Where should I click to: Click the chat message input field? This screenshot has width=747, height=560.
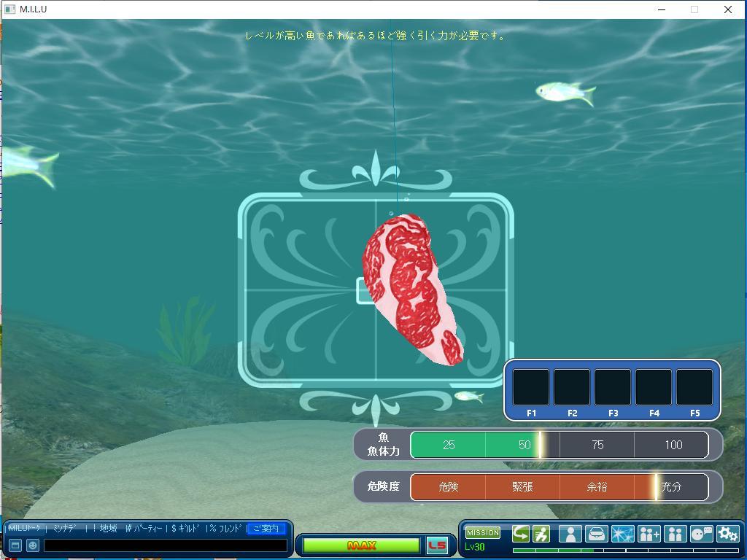pos(166,545)
